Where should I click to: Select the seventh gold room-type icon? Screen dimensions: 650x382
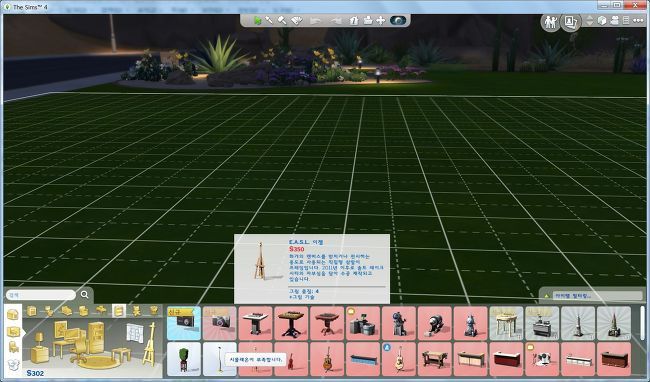tap(136, 311)
